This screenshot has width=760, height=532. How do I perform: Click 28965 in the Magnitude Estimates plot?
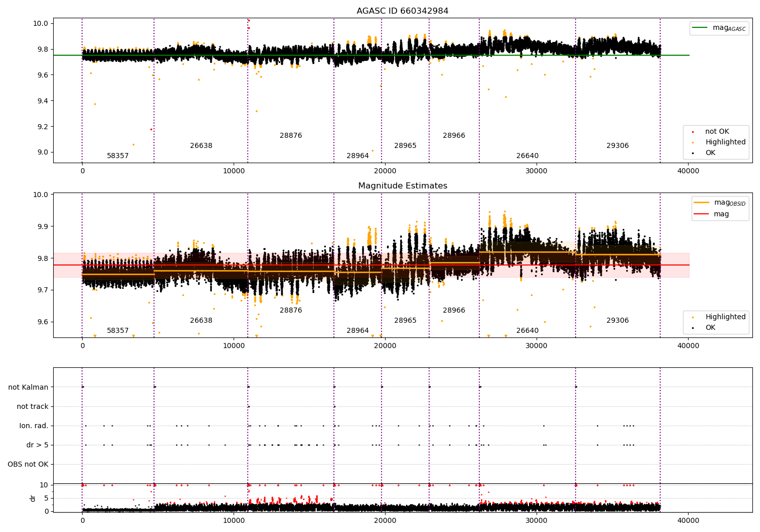click(x=405, y=321)
